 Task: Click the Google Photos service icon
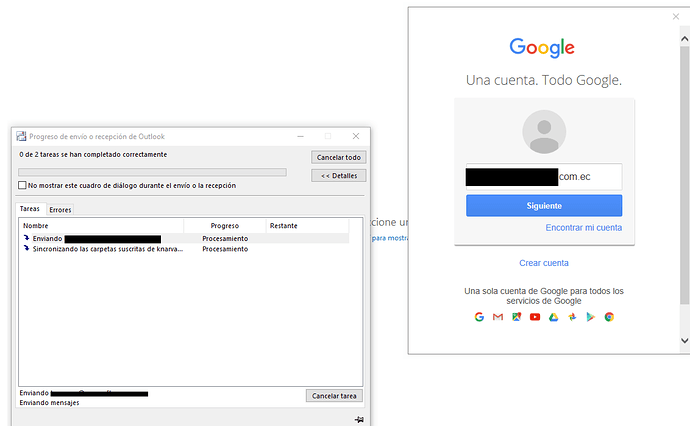572,317
